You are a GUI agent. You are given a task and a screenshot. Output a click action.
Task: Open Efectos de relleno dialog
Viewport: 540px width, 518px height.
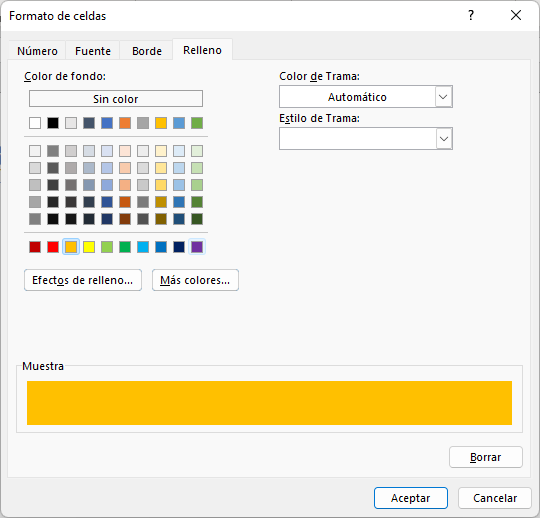pyautogui.click(x=83, y=280)
